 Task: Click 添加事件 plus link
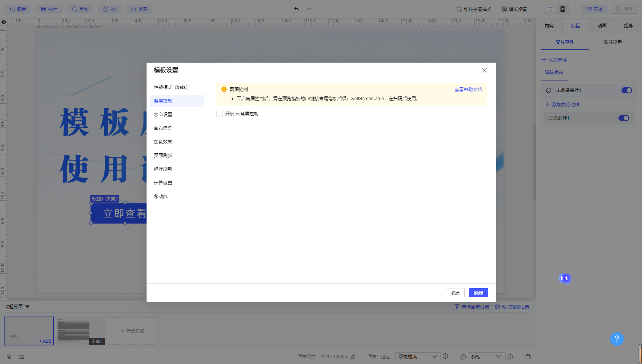coord(554,60)
